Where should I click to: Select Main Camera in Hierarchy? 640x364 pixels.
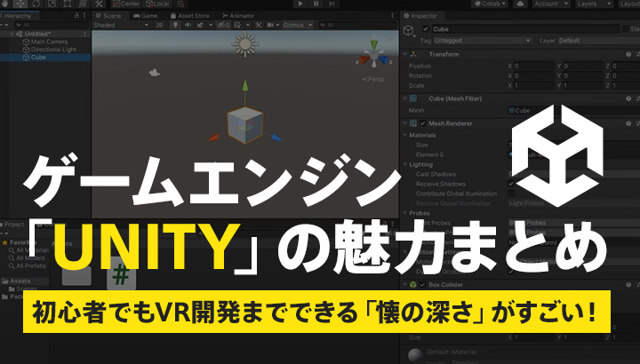coord(45,42)
